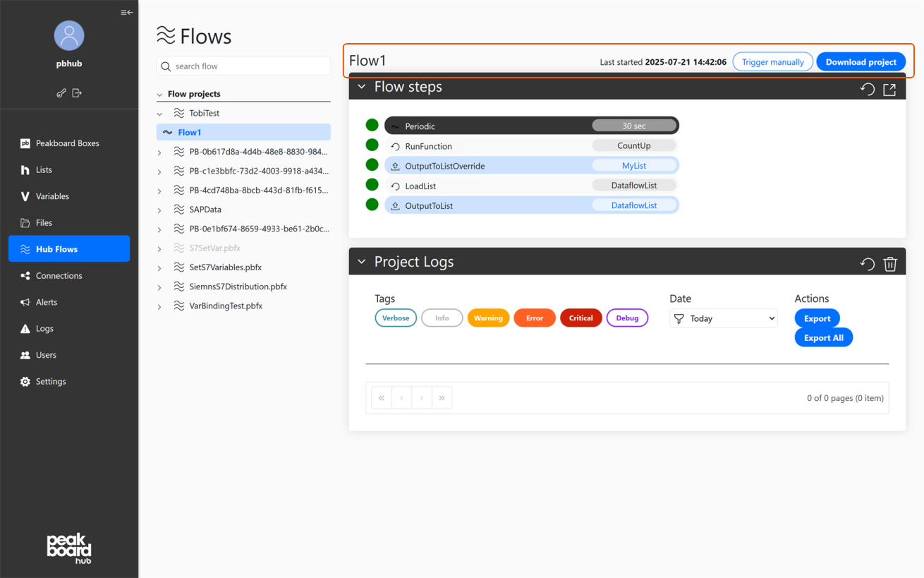Clear Project Logs with trash icon
Image resolution: width=924 pixels, height=578 pixels.
tap(890, 263)
